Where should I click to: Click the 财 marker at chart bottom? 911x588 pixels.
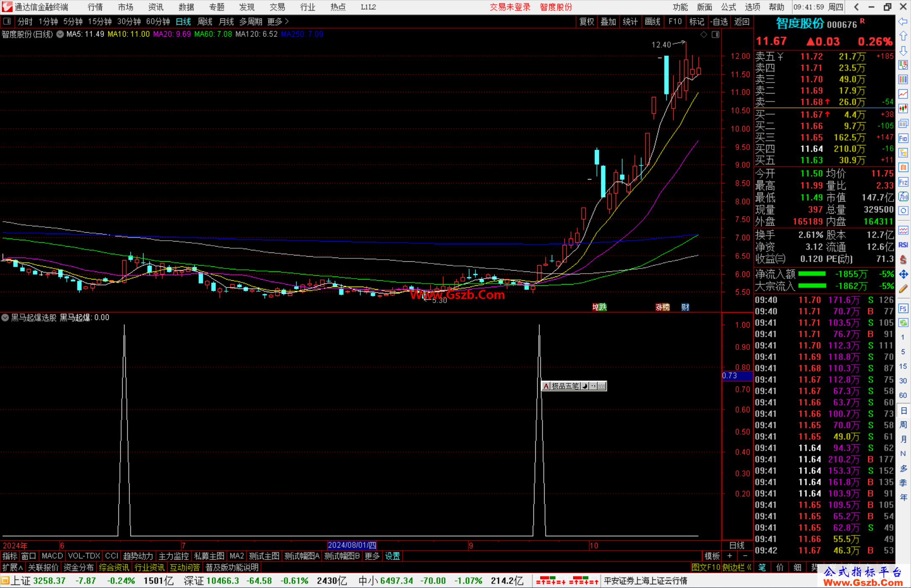click(685, 307)
